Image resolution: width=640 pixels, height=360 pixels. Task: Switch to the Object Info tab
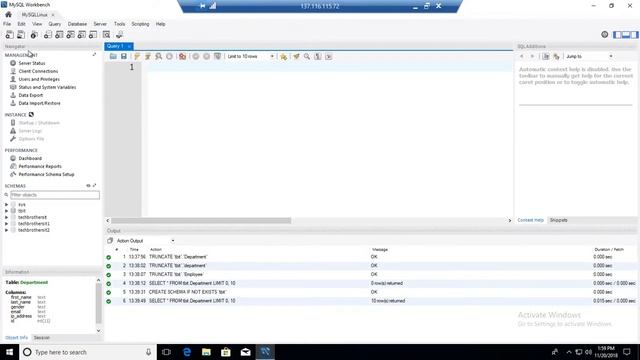coord(16,338)
